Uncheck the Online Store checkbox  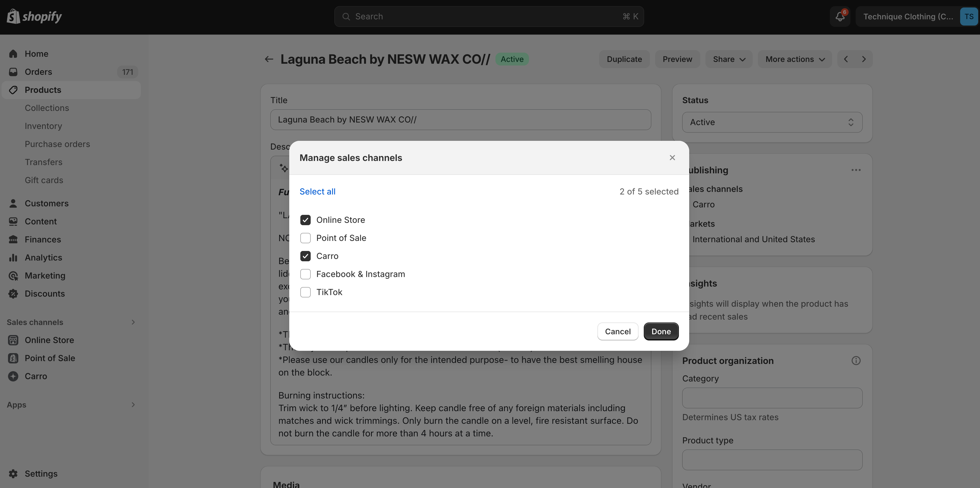tap(305, 220)
